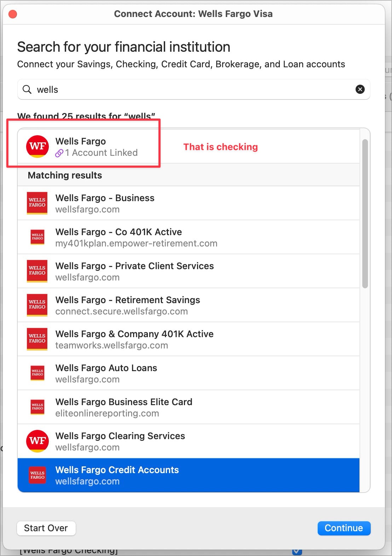Click eliteonlinereporting.com subtitle text
Viewport: 392px width, 556px height.
[x=107, y=413]
